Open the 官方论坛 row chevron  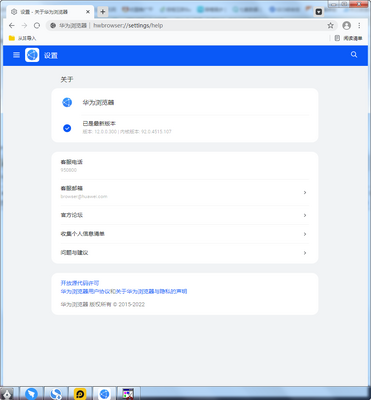point(305,215)
